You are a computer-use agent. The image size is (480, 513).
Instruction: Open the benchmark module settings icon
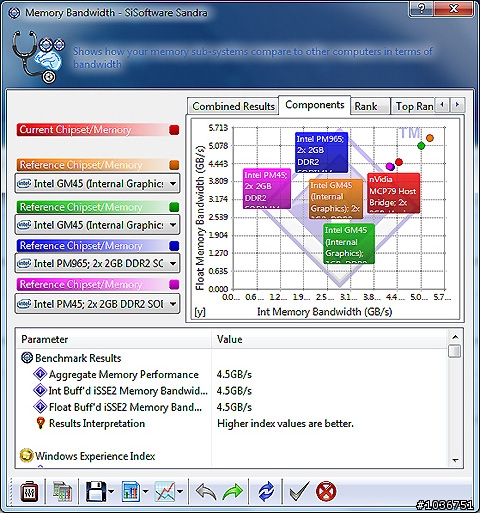tap(29, 491)
